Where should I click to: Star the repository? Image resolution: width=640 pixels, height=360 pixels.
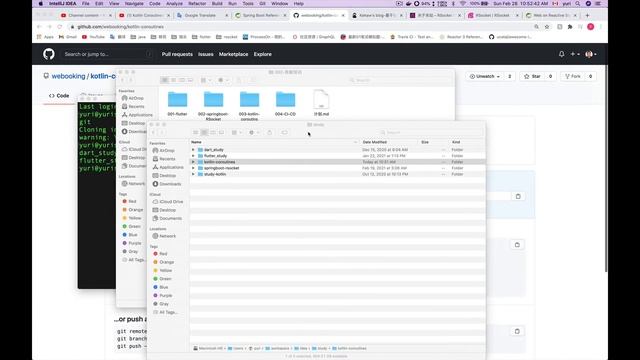(x=532, y=76)
